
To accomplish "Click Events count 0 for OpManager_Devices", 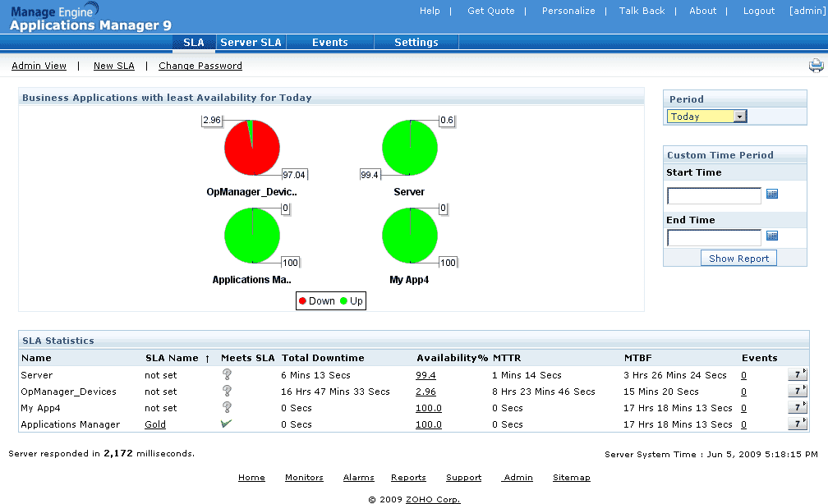I will tap(743, 392).
